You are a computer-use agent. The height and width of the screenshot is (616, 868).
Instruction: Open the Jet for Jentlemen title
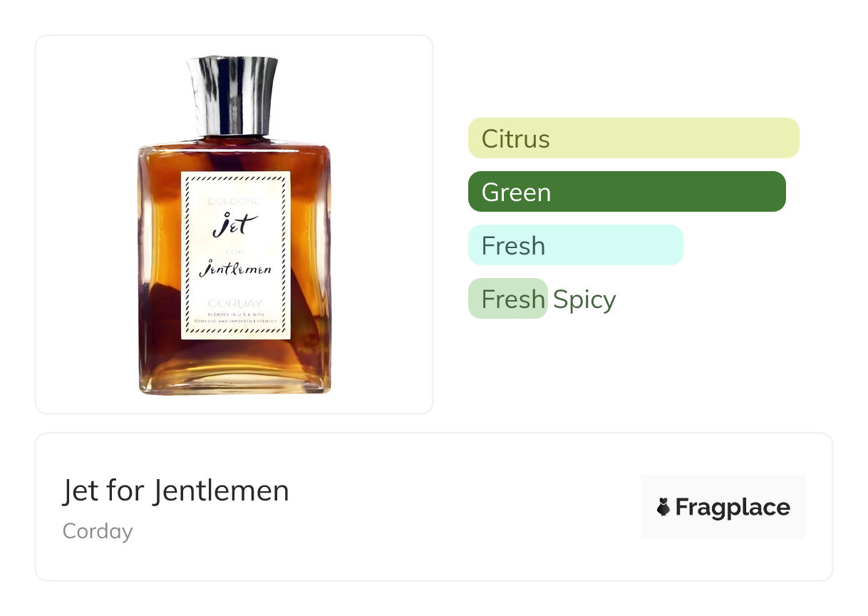[176, 491]
